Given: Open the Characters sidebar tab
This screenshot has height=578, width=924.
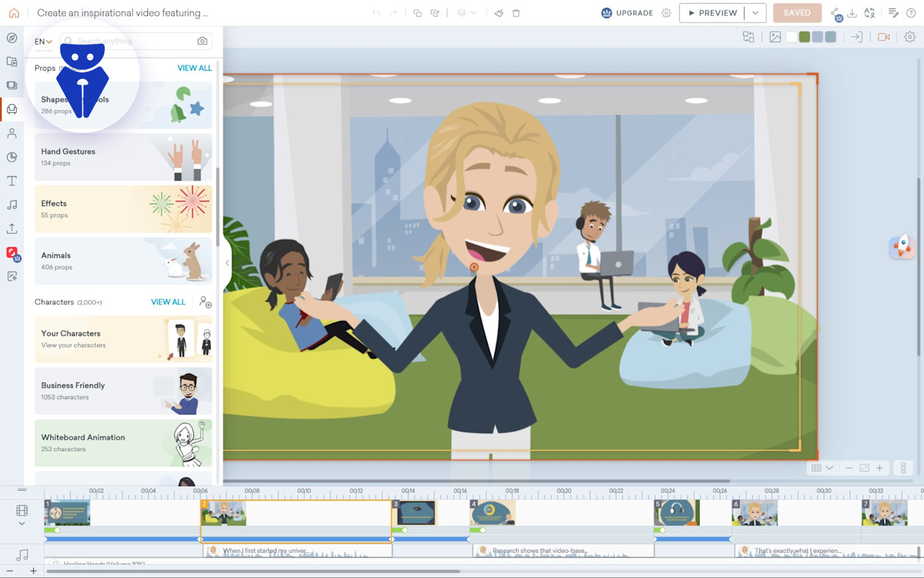Looking at the screenshot, I should point(12,133).
